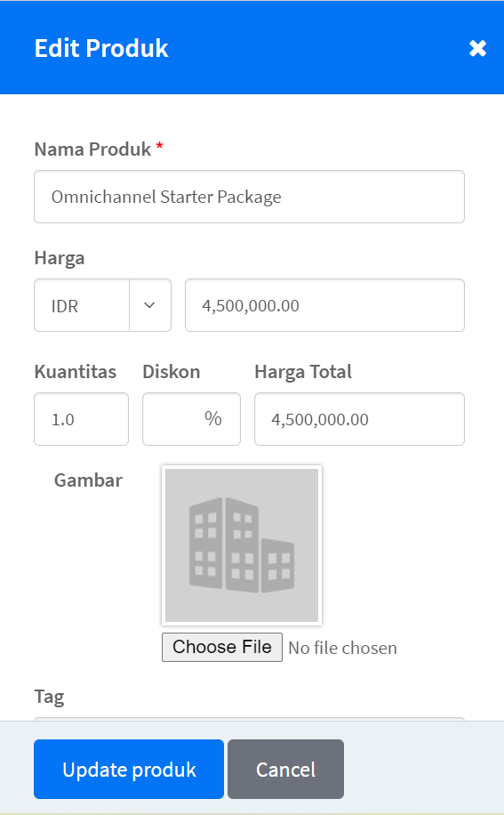
Task: Open the IDR currency dropdown
Action: pyautogui.click(x=103, y=305)
